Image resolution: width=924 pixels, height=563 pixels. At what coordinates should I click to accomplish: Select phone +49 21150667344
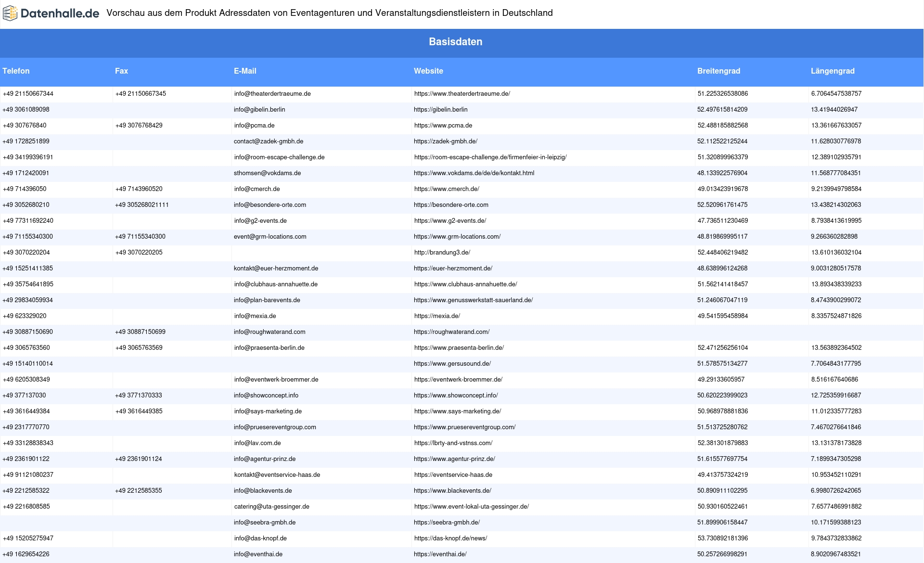pos(28,94)
